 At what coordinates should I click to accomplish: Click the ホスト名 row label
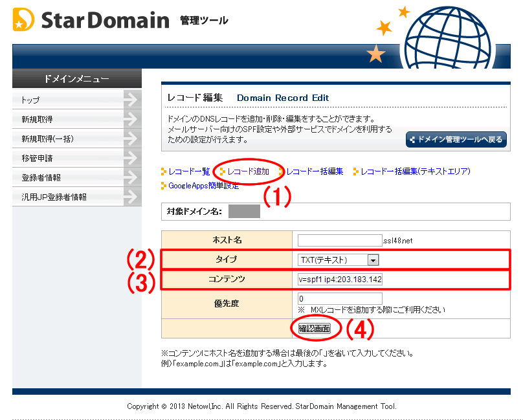coord(227,240)
